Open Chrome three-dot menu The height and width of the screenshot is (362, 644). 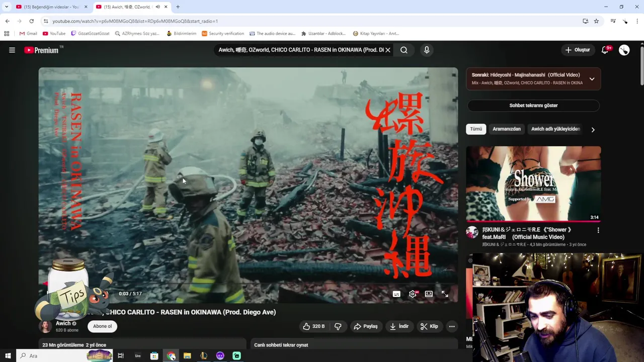pyautogui.click(x=637, y=21)
